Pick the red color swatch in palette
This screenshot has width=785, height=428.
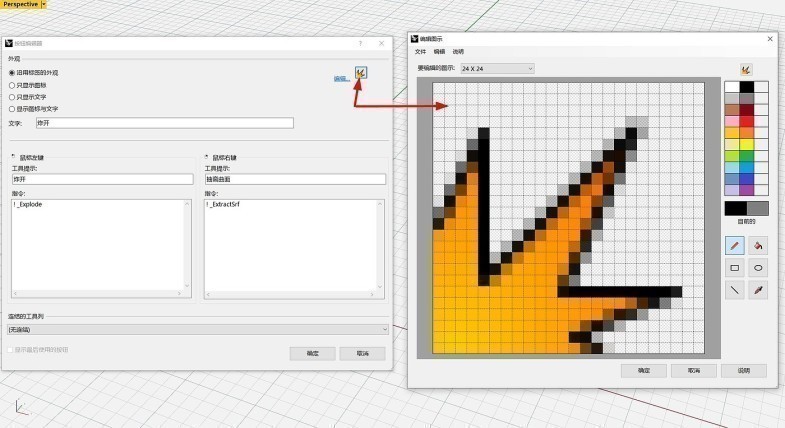click(x=746, y=121)
